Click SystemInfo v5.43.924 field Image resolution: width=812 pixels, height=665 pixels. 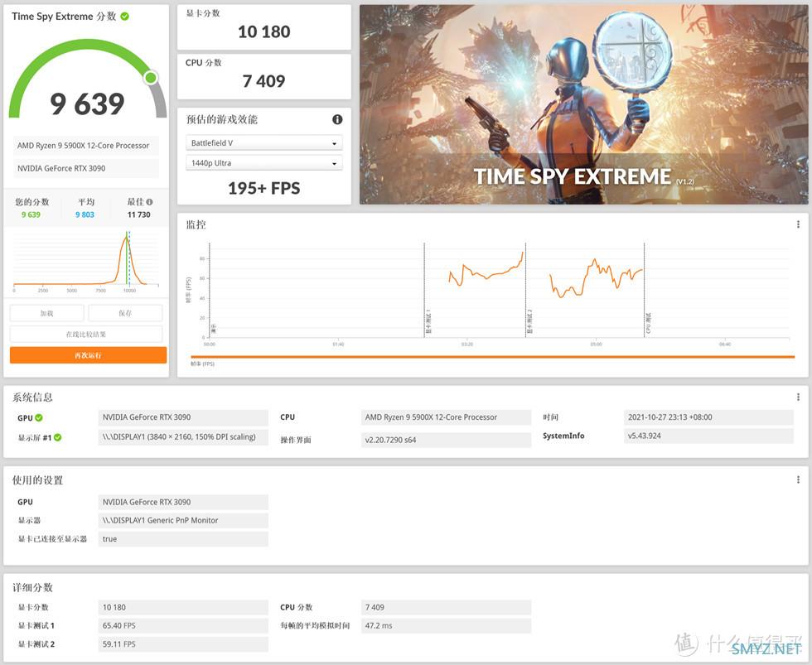(708, 436)
